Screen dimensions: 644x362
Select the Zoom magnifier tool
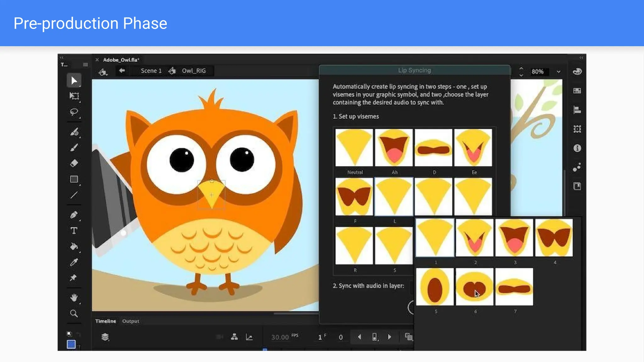point(74,313)
